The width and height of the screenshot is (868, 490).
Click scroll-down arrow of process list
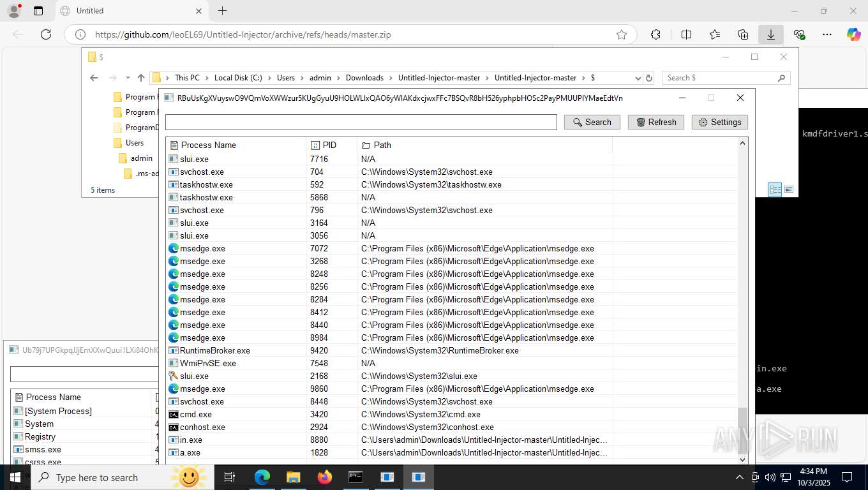click(742, 459)
